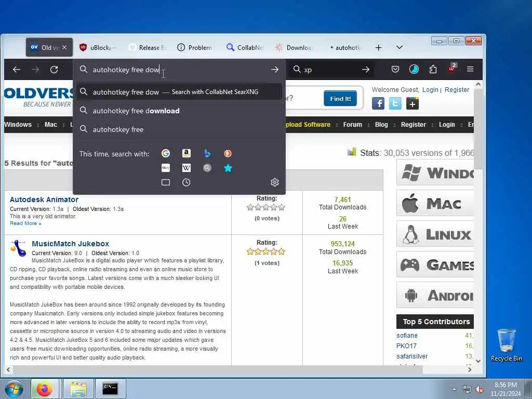Choose 'autohotkey free' suggestion
The width and height of the screenshot is (532, 399).
pyautogui.click(x=179, y=129)
